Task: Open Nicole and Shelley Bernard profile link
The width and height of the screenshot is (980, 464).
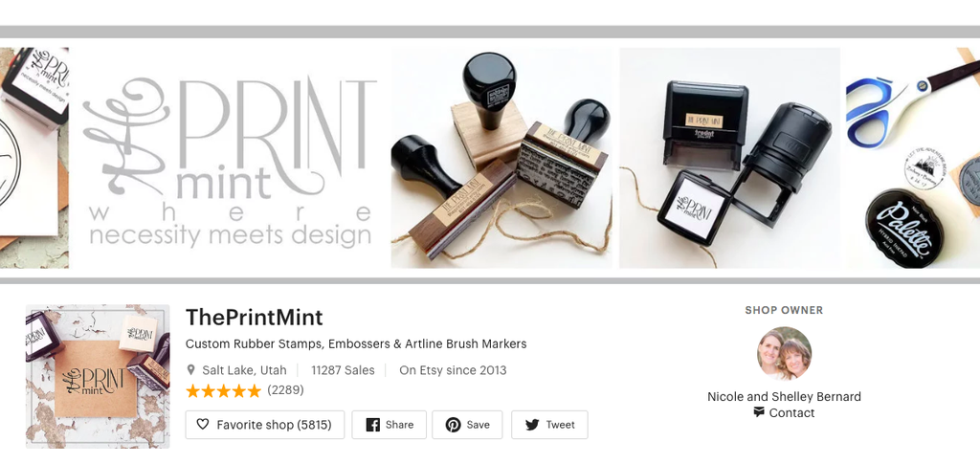Action: [785, 397]
